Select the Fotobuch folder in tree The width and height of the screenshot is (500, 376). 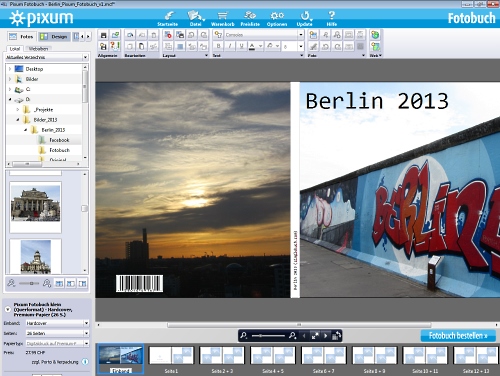59,150
